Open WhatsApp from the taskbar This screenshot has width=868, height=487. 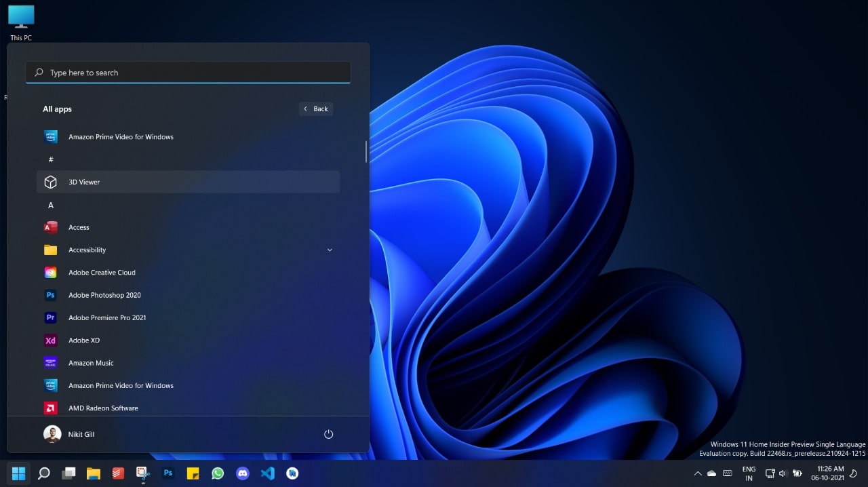tap(218, 473)
